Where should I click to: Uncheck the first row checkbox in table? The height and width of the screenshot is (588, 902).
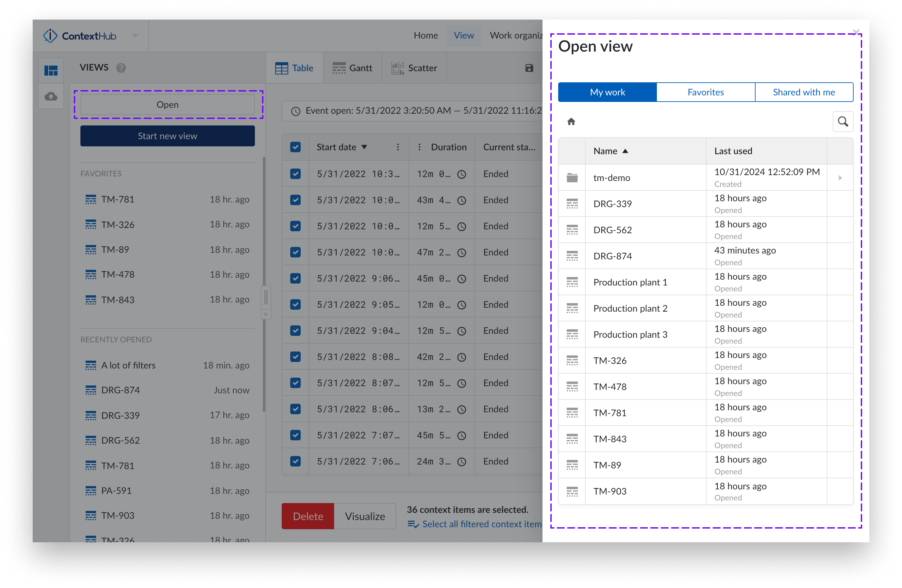(295, 174)
